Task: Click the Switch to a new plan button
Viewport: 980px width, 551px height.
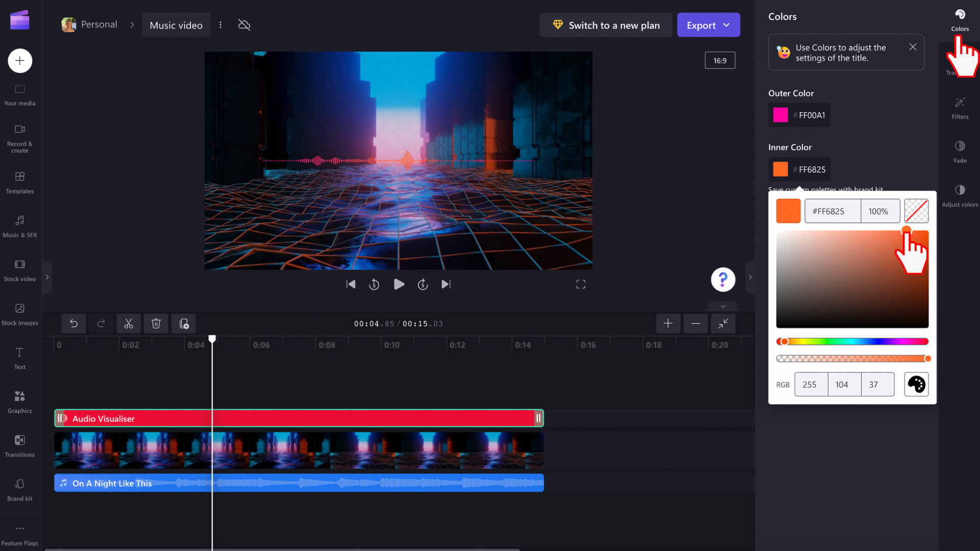Action: tap(605, 24)
